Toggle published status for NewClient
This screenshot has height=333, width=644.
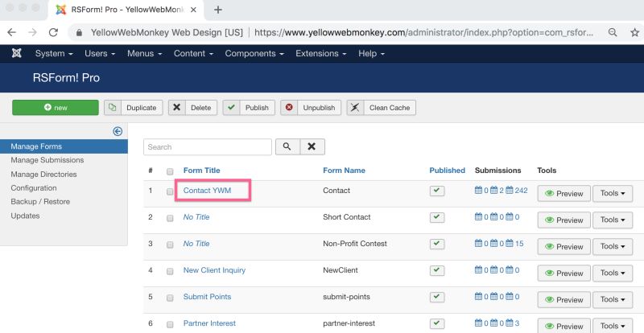(x=437, y=270)
